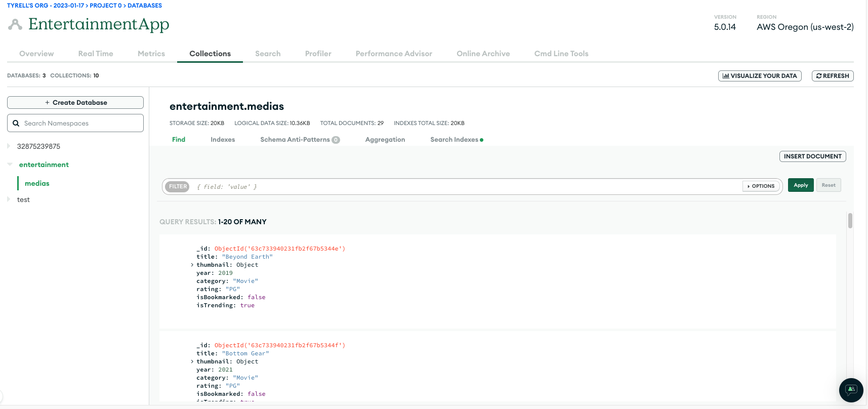Reset the filter query
Screen dimensions: 868x409
coord(829,185)
